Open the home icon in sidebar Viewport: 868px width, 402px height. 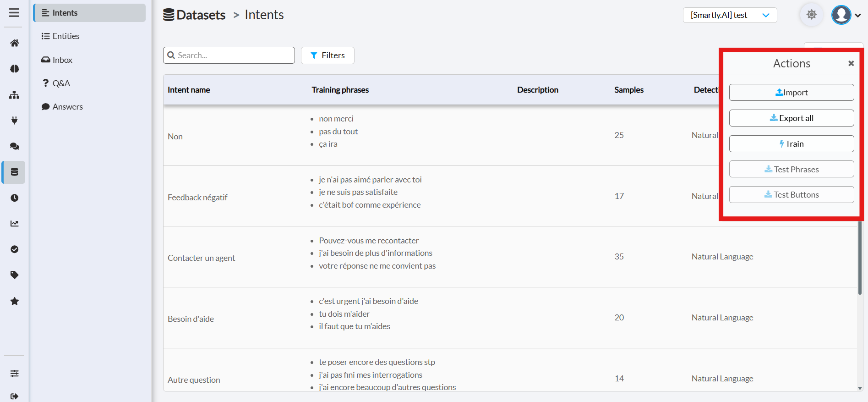click(x=15, y=43)
